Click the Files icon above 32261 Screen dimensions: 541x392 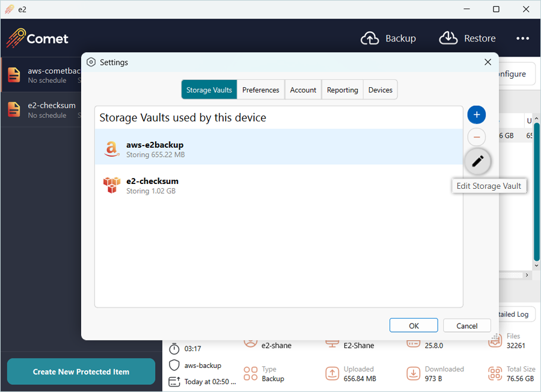(x=495, y=341)
